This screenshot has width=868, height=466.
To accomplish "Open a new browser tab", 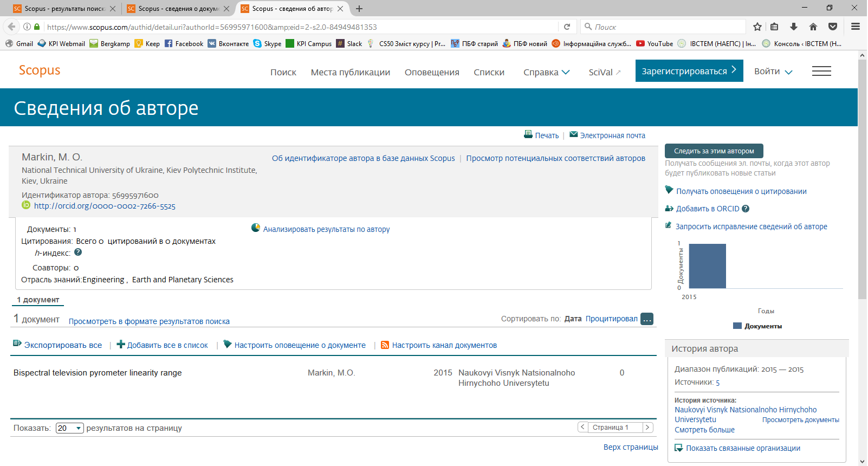I will tap(359, 9).
